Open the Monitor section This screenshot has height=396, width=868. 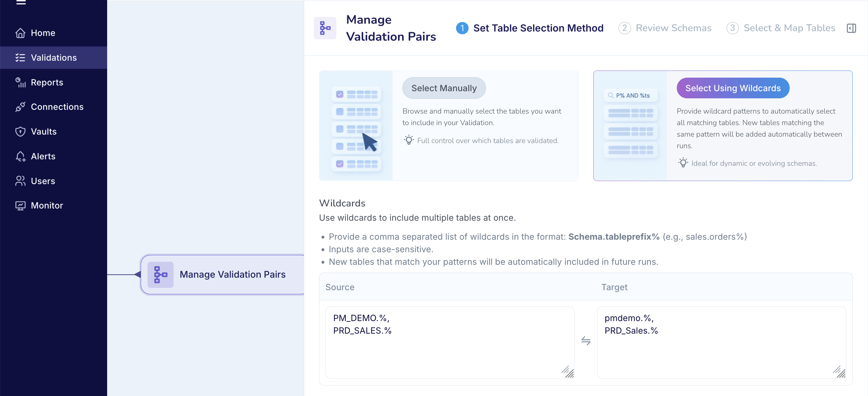pyautogui.click(x=46, y=205)
